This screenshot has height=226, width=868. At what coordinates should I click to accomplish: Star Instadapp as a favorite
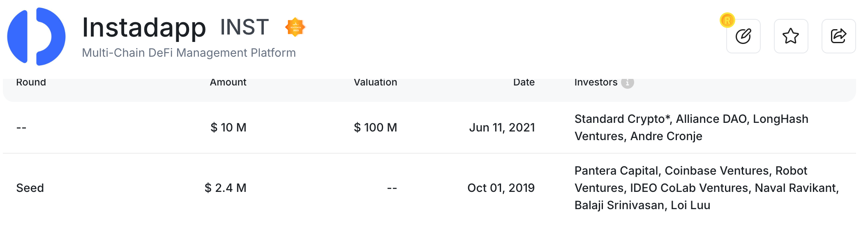click(791, 36)
